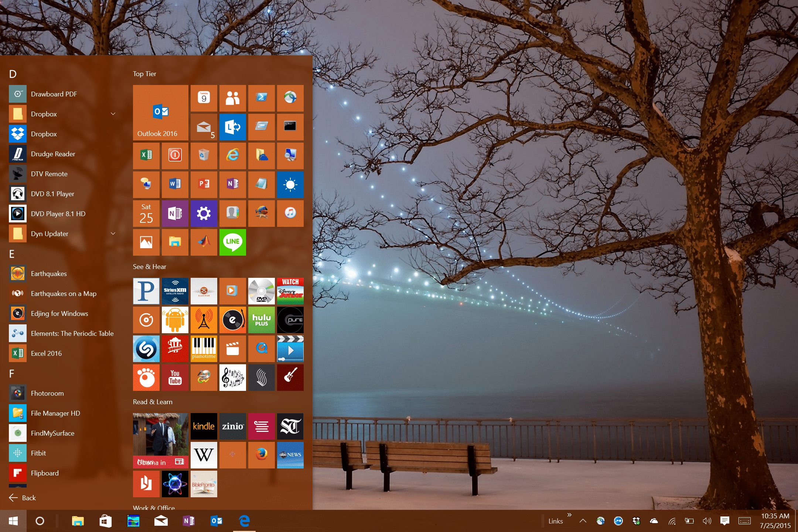
Task: Open Edjing for Windows from list
Action: pyautogui.click(x=63, y=313)
